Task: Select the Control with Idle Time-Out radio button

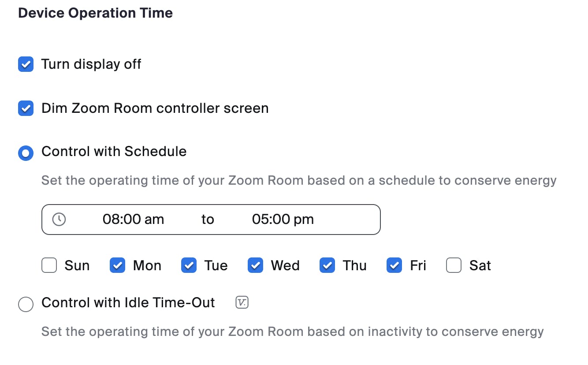Action: pos(26,304)
